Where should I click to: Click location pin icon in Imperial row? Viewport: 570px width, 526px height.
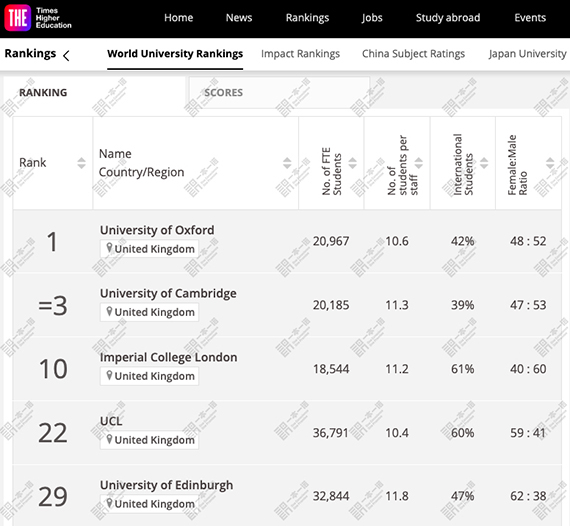coord(109,376)
